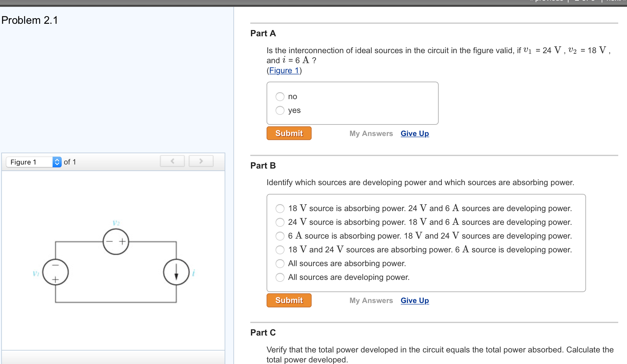This screenshot has width=627, height=364.
Task: Select the 'yes' radio option
Action: click(280, 110)
